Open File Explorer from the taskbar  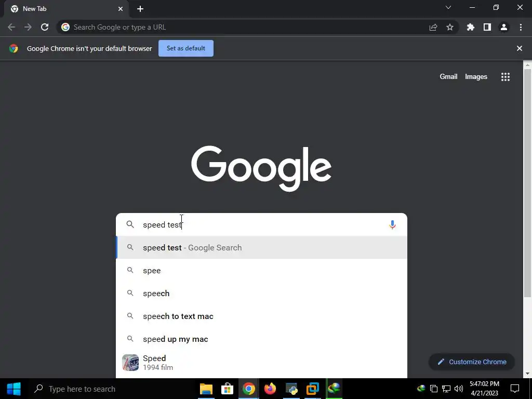[x=206, y=389]
